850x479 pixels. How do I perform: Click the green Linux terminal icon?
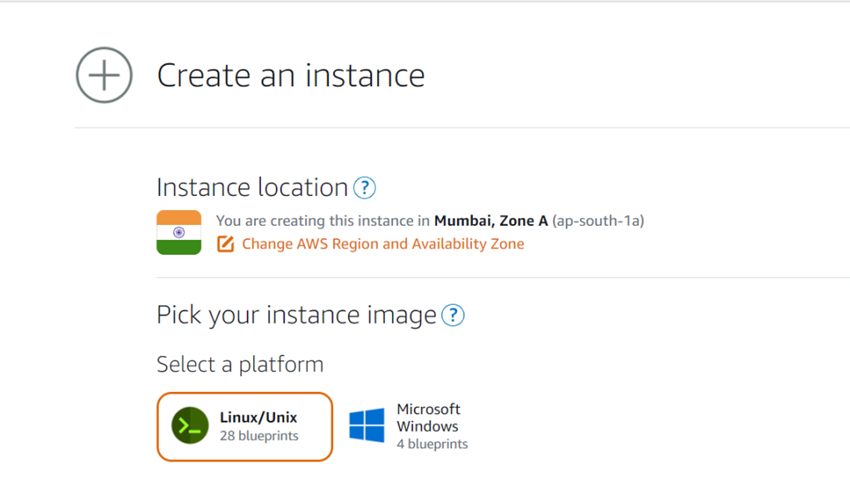(x=190, y=426)
